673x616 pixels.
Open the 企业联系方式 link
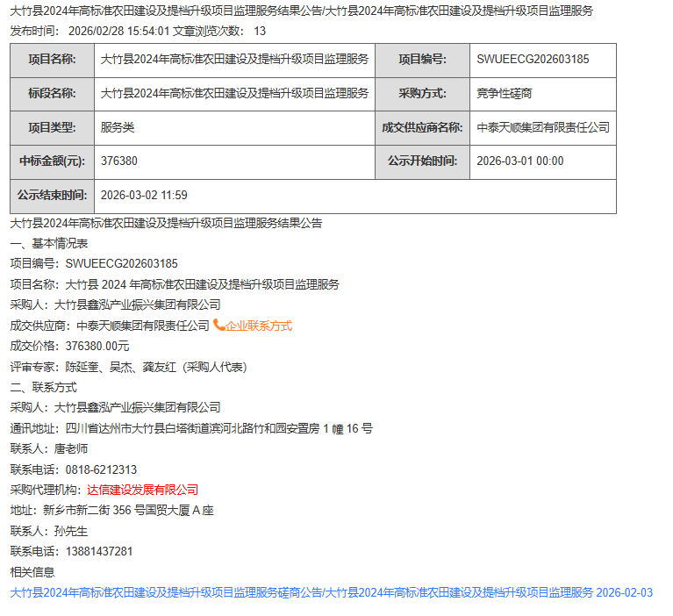(258, 326)
